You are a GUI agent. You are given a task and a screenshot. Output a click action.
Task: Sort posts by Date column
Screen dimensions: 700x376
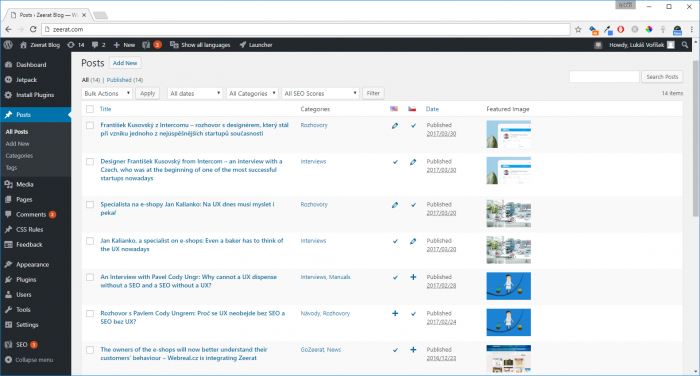pyautogui.click(x=432, y=109)
